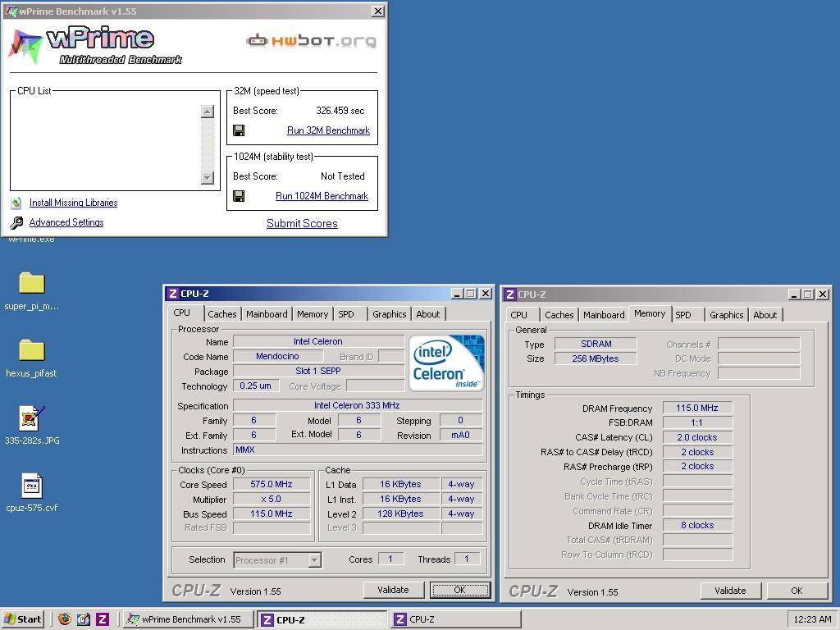Click the CAS# Latency 2.0 clocks field
The width and height of the screenshot is (840, 630).
click(x=697, y=437)
